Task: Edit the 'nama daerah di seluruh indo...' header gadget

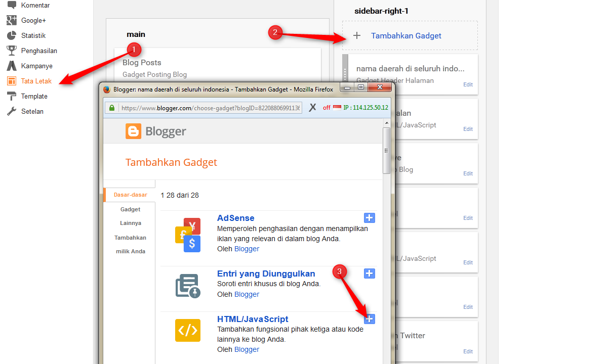Action: tap(468, 84)
